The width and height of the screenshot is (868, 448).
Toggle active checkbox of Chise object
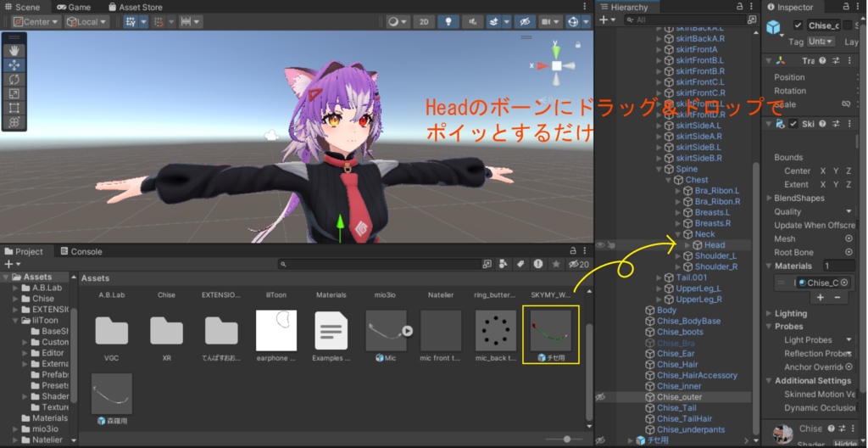point(798,25)
